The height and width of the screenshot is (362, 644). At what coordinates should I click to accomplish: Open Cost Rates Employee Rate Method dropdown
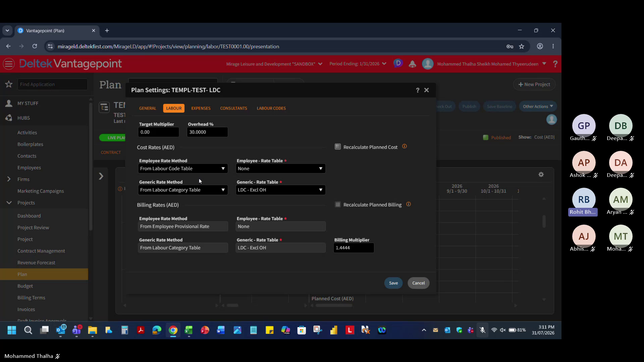[x=183, y=169]
